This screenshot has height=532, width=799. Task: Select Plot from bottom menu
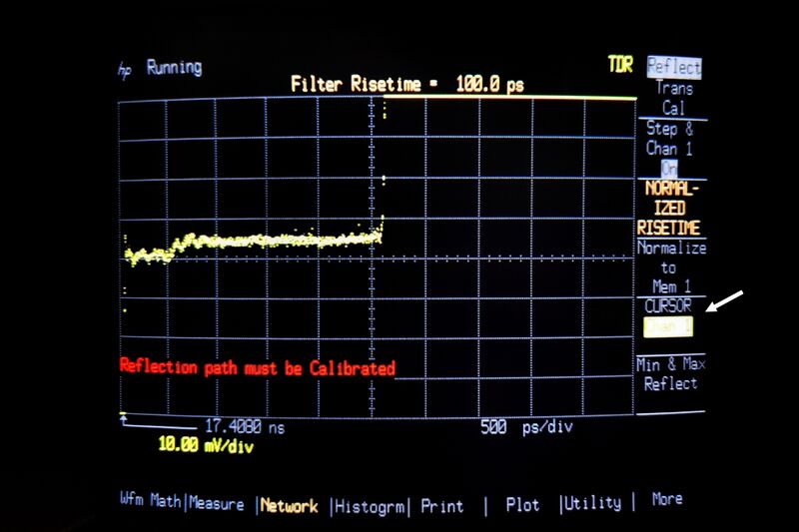pyautogui.click(x=521, y=505)
